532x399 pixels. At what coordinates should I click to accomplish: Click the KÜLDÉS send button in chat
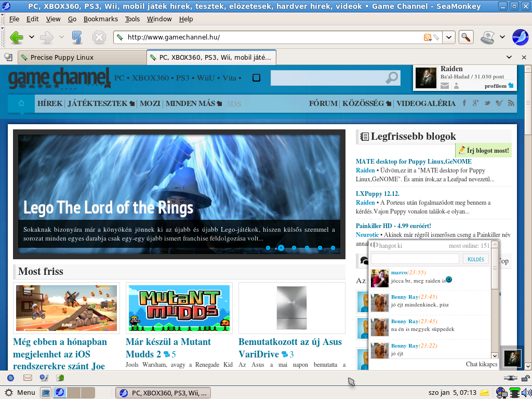tap(476, 259)
